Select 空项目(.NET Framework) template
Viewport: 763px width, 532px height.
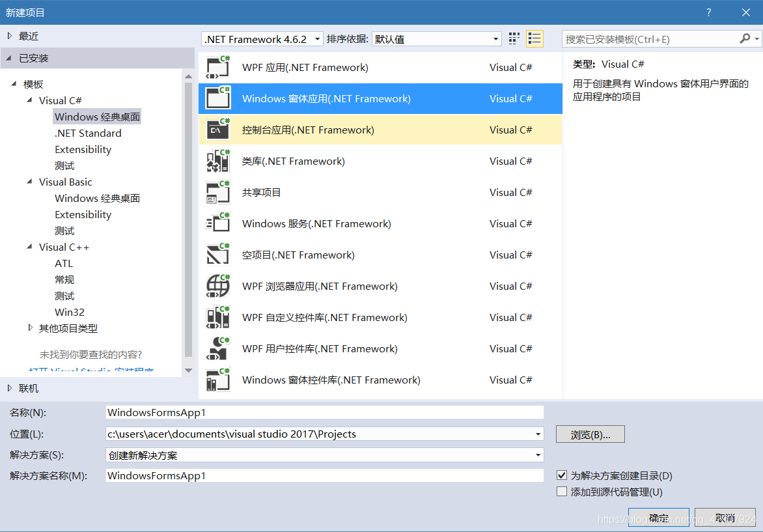[381, 255]
